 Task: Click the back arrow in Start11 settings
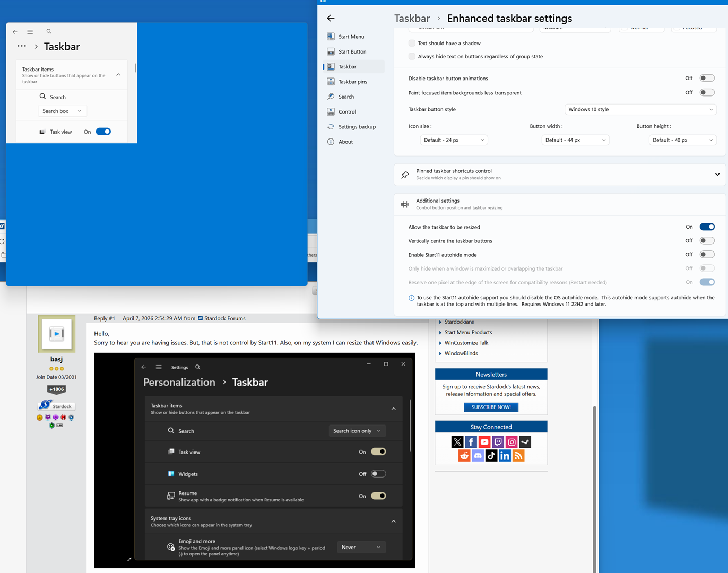(331, 19)
